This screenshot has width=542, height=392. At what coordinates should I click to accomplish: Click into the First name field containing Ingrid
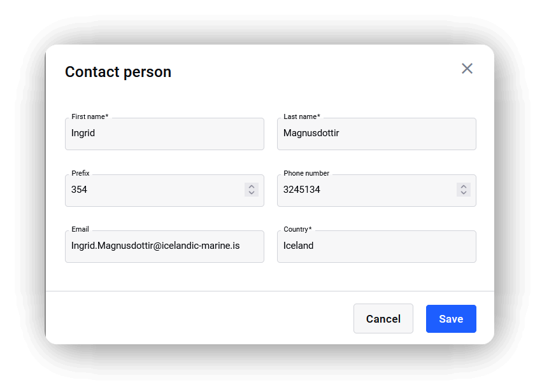(164, 134)
